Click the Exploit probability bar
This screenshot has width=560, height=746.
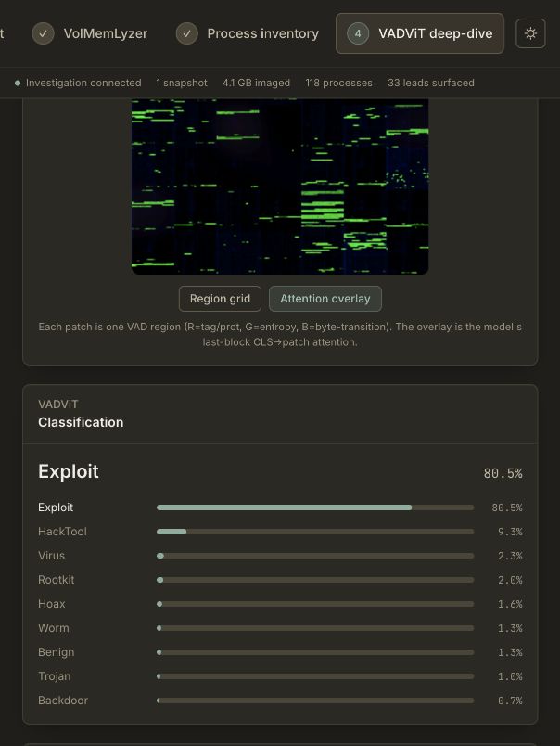315,508
